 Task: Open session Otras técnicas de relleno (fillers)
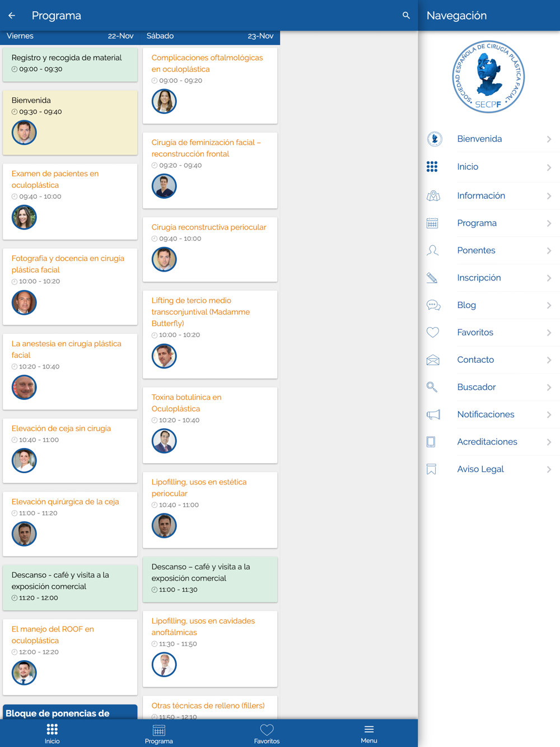coord(210,707)
